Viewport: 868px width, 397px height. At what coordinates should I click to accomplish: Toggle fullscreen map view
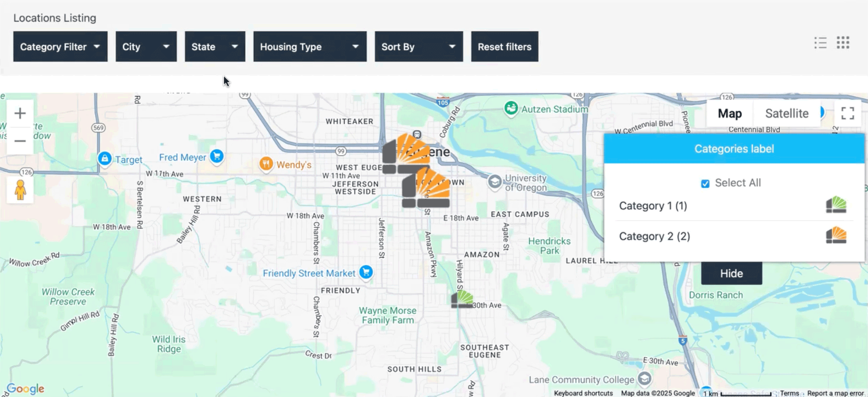click(x=847, y=113)
